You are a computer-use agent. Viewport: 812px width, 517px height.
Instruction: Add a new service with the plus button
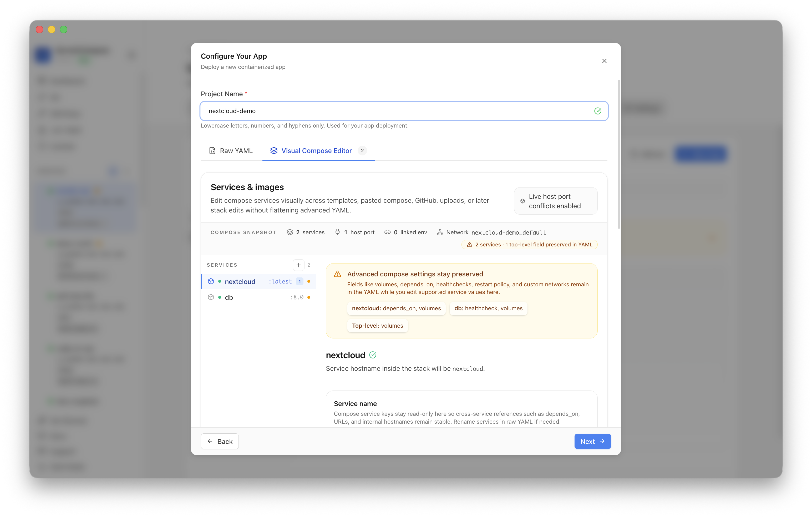point(298,265)
